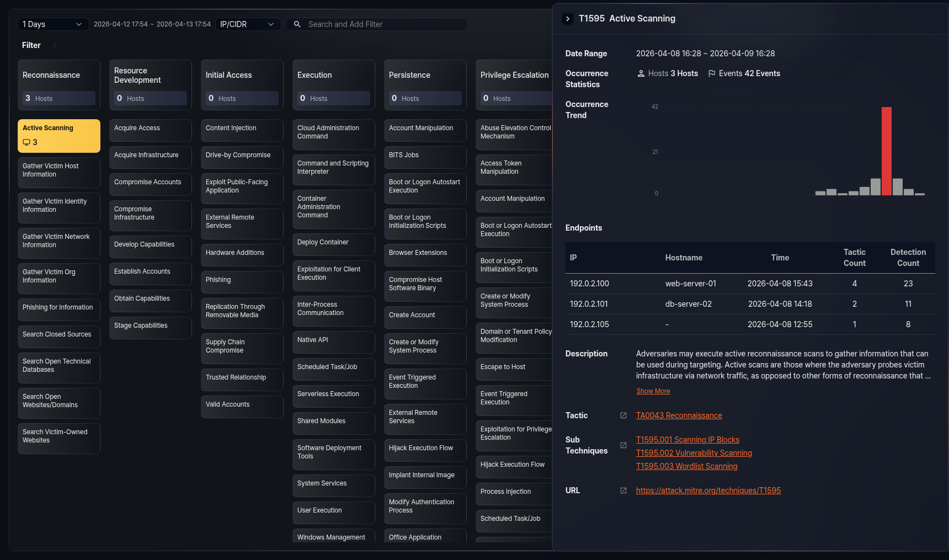Click monitor icon in Active Scanning card
The image size is (949, 560).
coord(26,142)
